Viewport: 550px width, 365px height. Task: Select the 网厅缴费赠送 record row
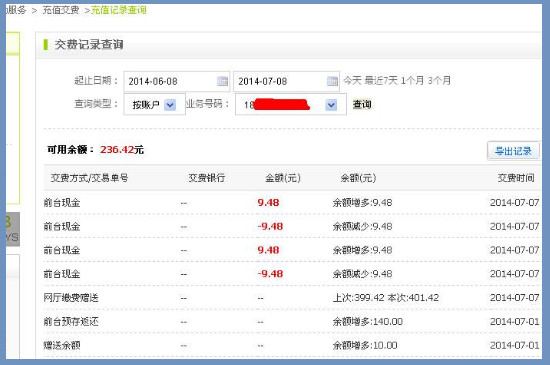click(x=292, y=298)
